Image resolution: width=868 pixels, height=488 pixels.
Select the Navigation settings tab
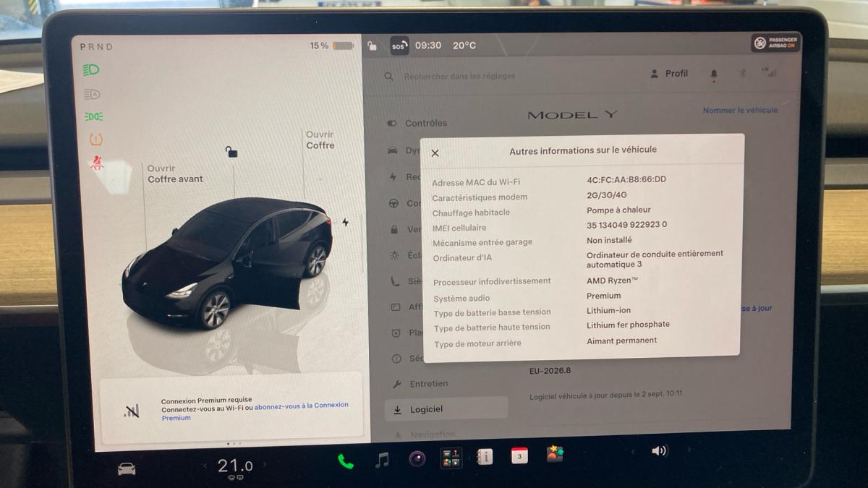[425, 434]
